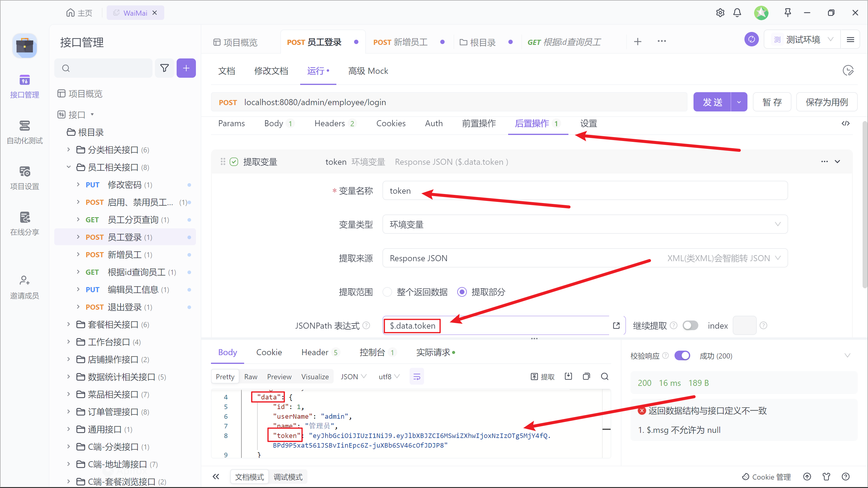Open the 前置操作 tab
This screenshot has width=868, height=488.
click(x=479, y=123)
